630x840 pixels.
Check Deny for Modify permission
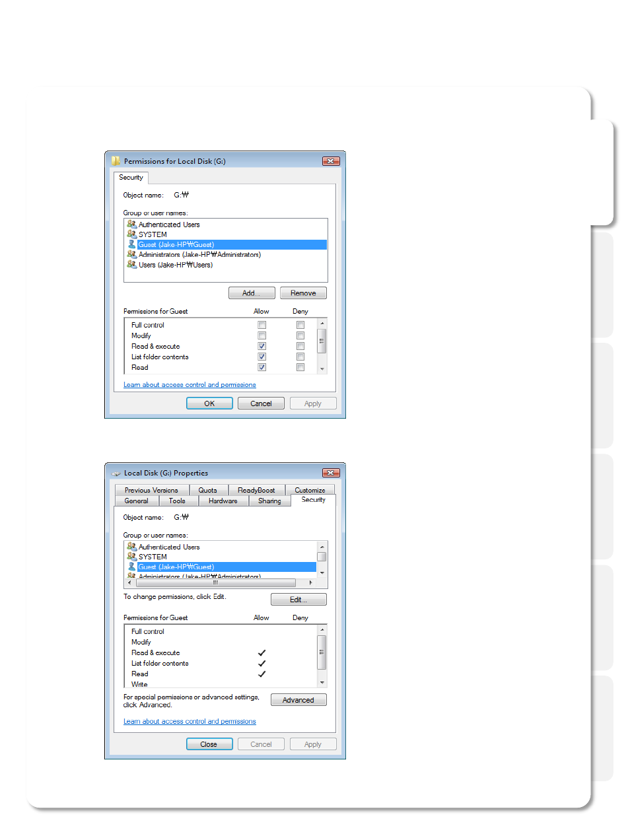(x=300, y=335)
